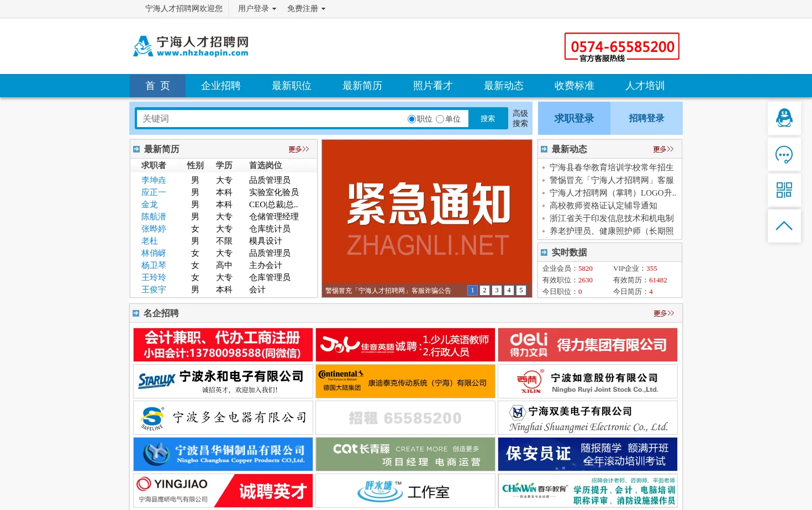Open news 宁海县春华教育培训学校常年招生
812x510 pixels.
[x=611, y=167]
